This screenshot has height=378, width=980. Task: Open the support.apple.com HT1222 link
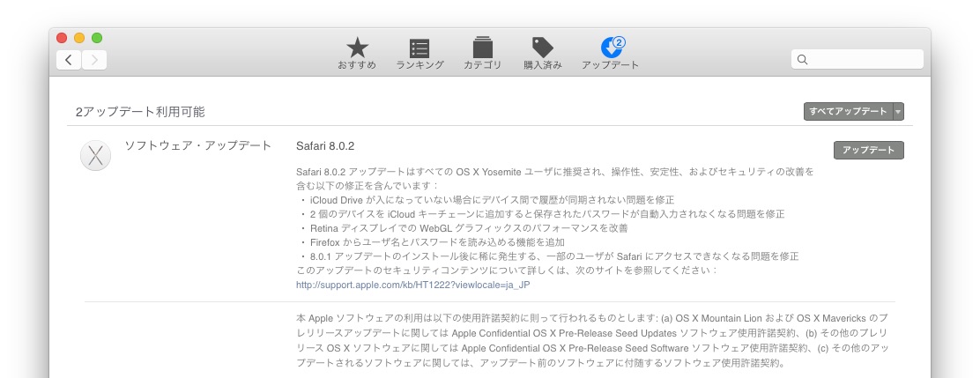(x=413, y=285)
